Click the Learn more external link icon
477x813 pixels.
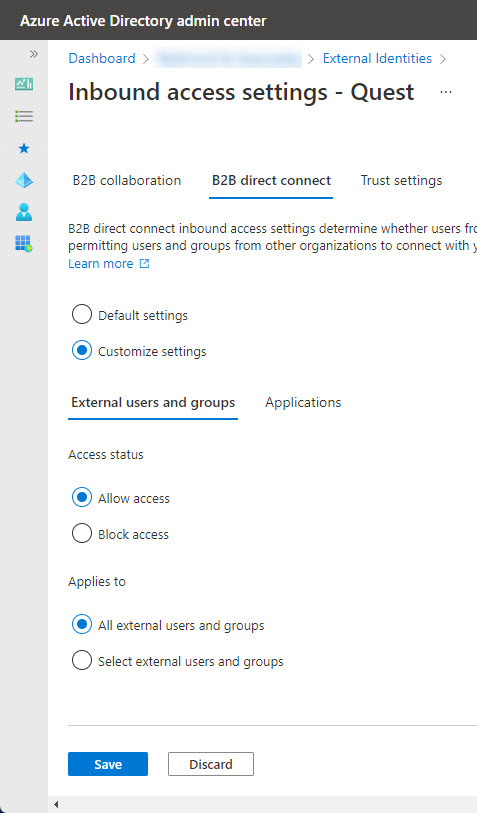click(144, 263)
